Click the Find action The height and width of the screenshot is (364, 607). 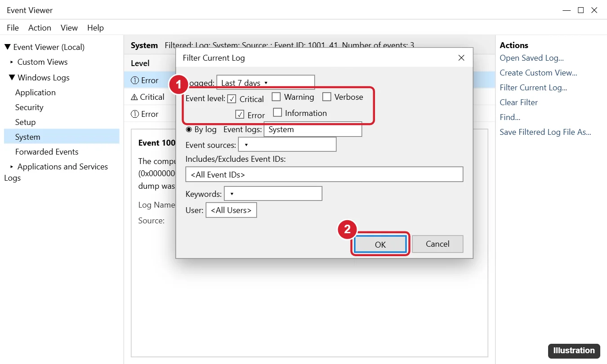[510, 117]
